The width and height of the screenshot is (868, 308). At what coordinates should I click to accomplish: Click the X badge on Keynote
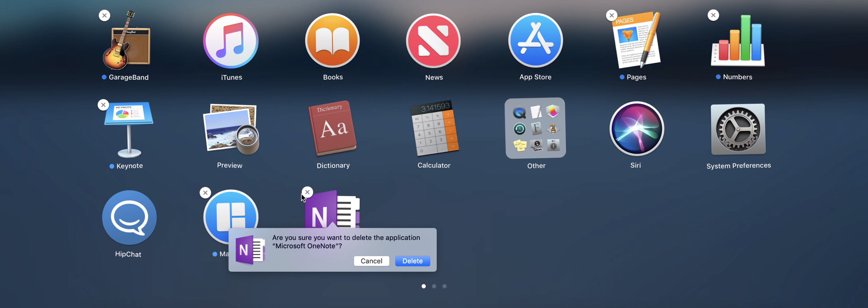pos(103,105)
